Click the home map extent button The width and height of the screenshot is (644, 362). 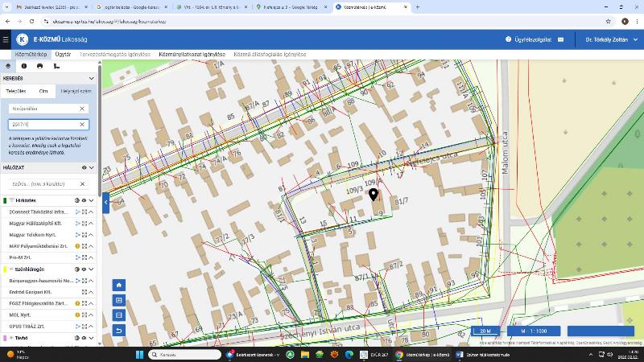coord(119,285)
